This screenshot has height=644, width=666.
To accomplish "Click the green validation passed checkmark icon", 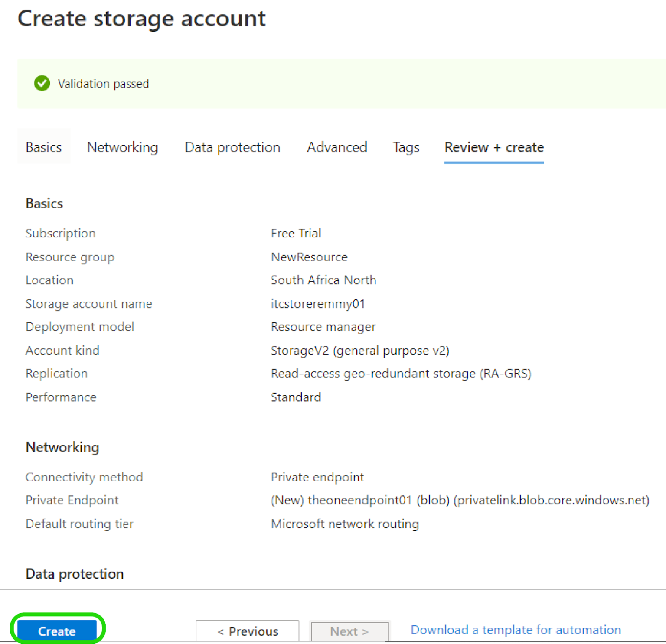I will (x=42, y=84).
